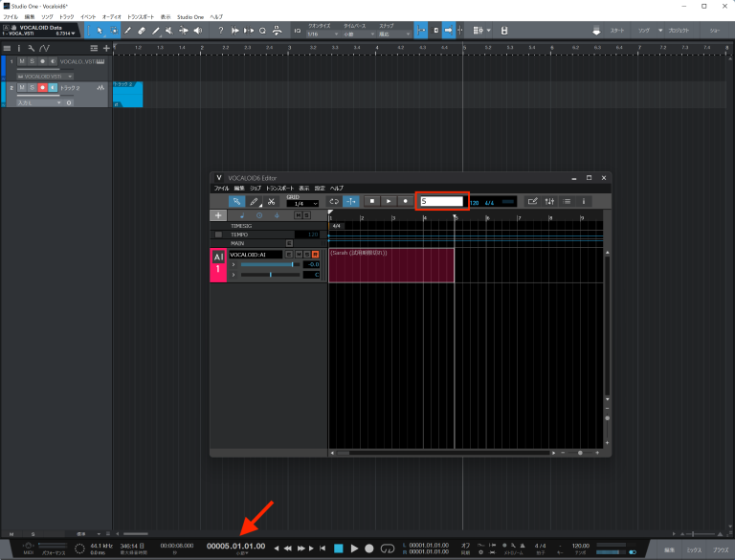
Task: Open the inspector 'i' icon above the tracks
Action: [x=19, y=48]
